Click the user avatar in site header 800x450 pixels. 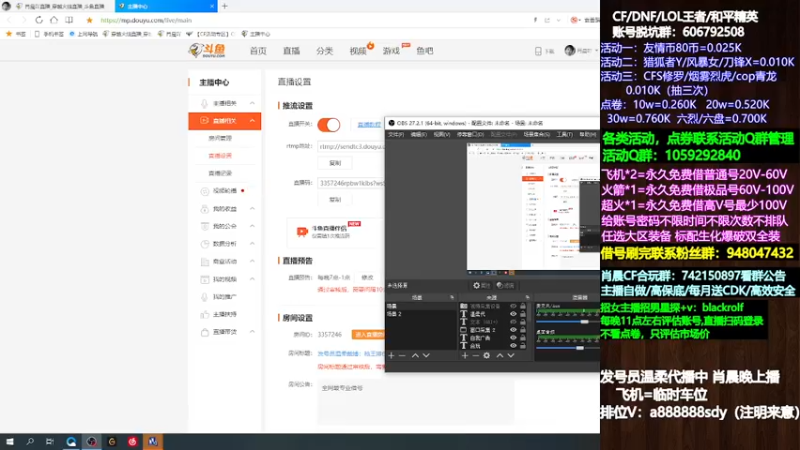570,51
